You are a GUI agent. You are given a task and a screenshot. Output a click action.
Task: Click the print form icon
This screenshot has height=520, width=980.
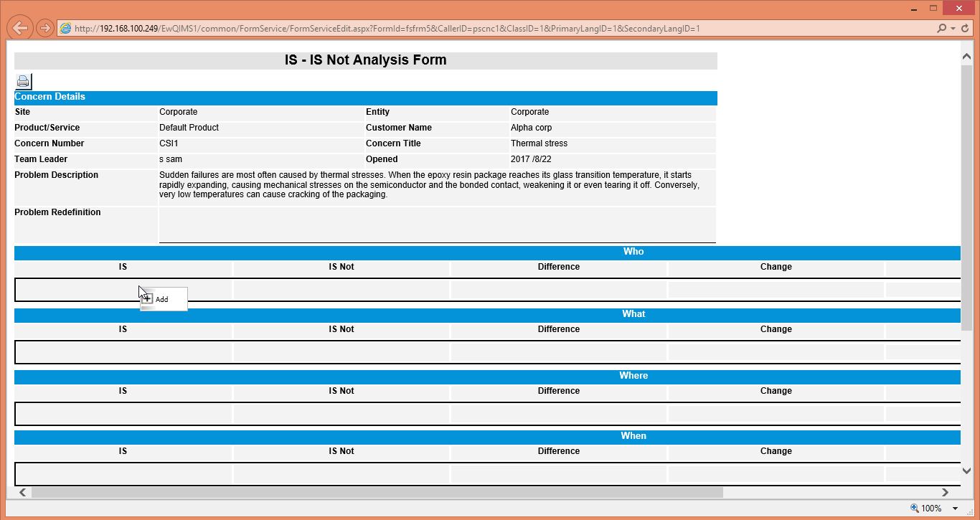point(23,81)
